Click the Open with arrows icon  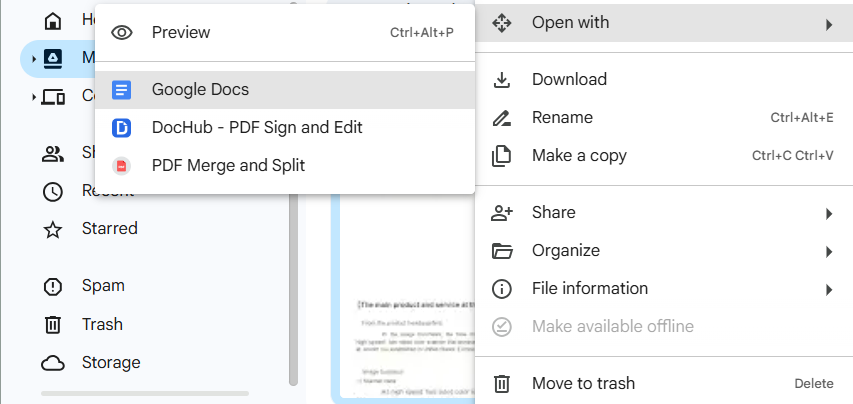click(x=501, y=23)
